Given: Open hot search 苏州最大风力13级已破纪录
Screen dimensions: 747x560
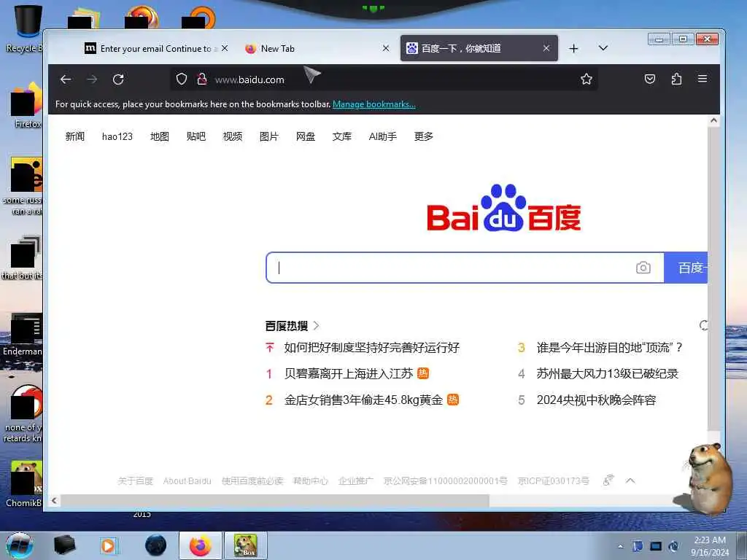Looking at the screenshot, I should (608, 374).
